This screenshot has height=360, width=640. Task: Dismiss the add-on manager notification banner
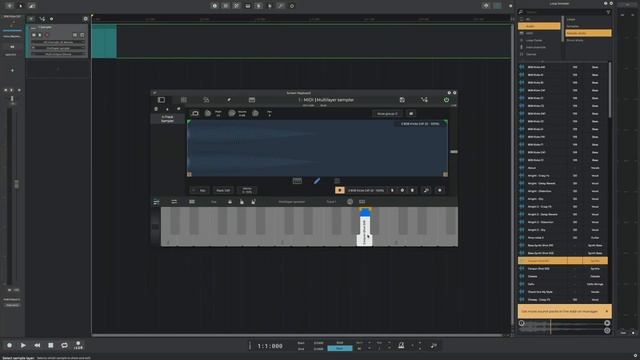point(607,311)
